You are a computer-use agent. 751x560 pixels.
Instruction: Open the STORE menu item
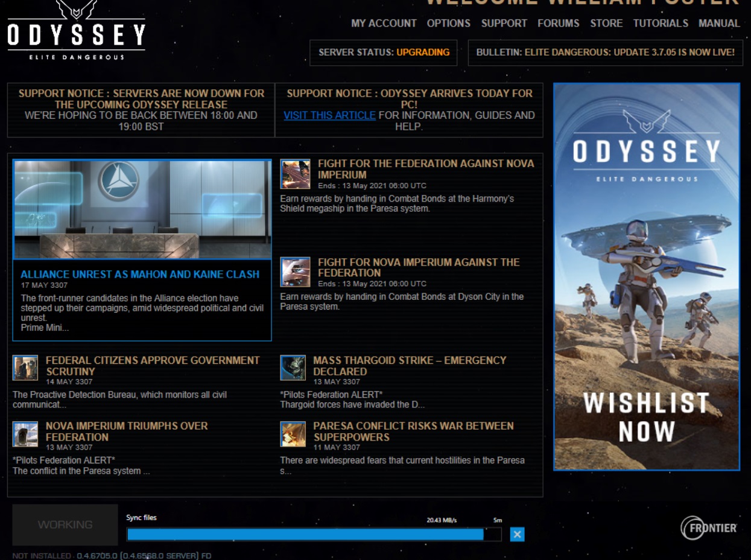606,24
